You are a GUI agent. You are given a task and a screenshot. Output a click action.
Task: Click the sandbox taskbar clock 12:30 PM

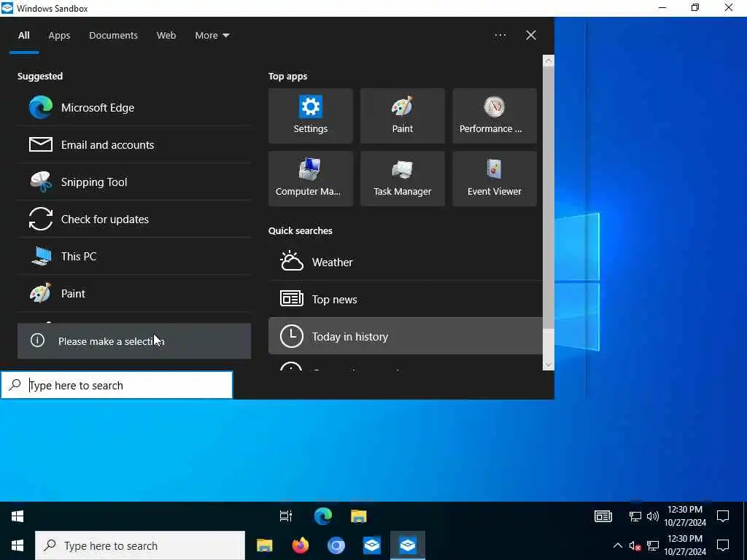pos(685,516)
